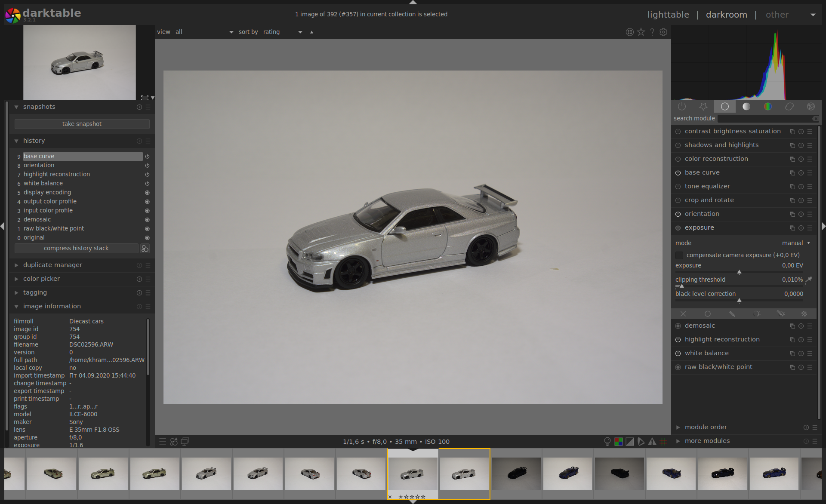Screen dimensions: 826x504
Task: Enable the tone equalizer module
Action: (x=678, y=187)
